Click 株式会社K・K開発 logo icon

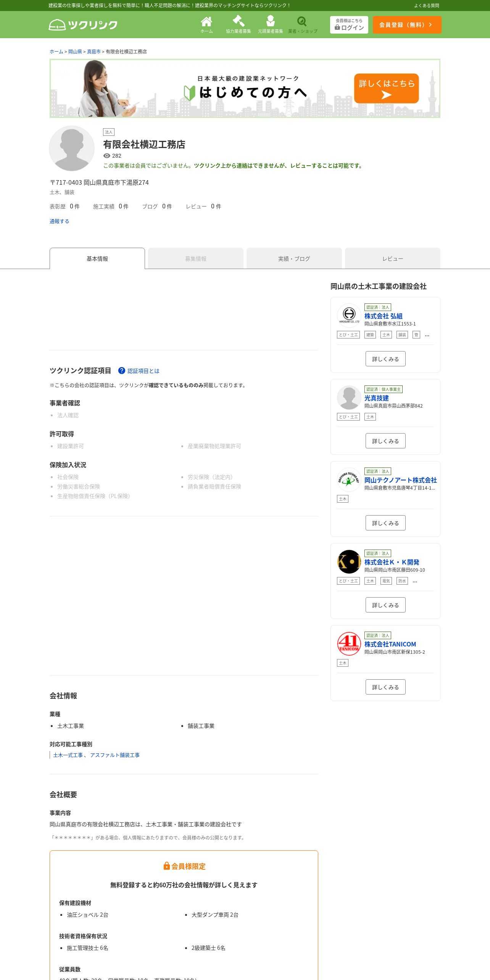349,561
